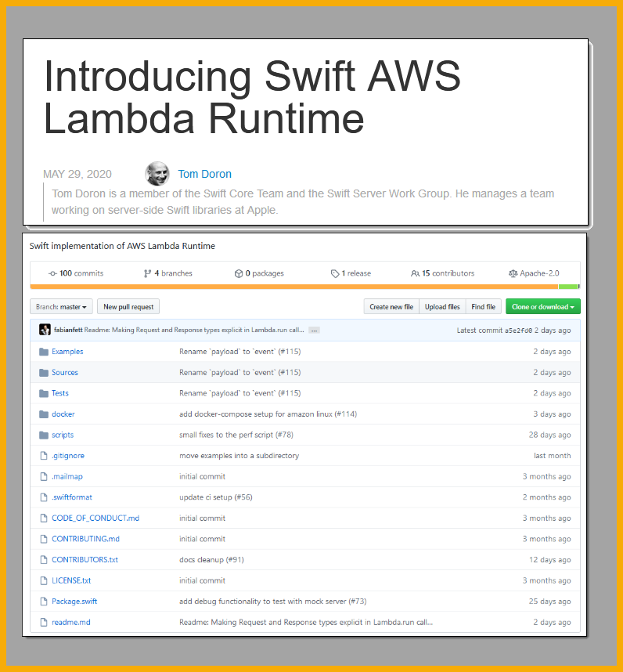Image resolution: width=623 pixels, height=672 pixels.
Task: Open 'add debug functionality to test' commit message
Action: (272, 602)
